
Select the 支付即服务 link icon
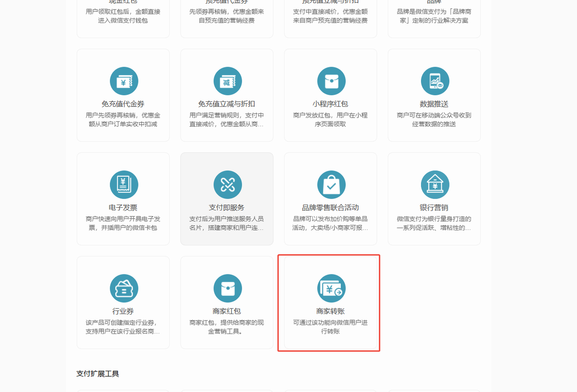(227, 185)
